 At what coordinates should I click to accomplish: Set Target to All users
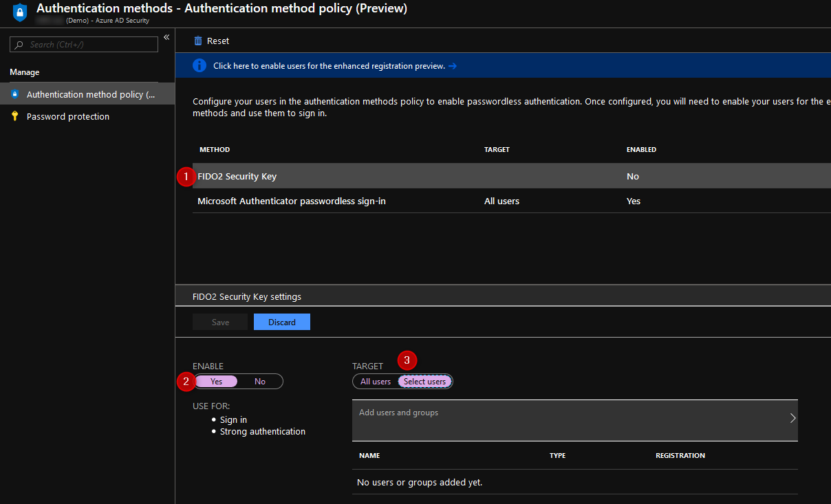(x=375, y=381)
